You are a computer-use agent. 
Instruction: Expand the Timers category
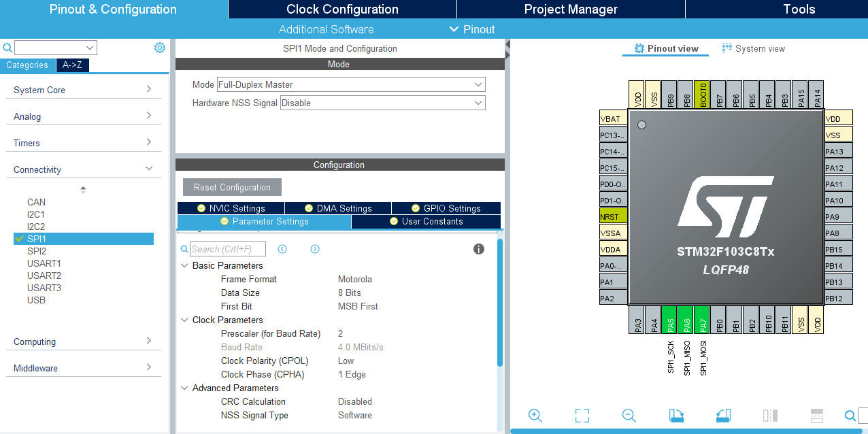(x=84, y=143)
